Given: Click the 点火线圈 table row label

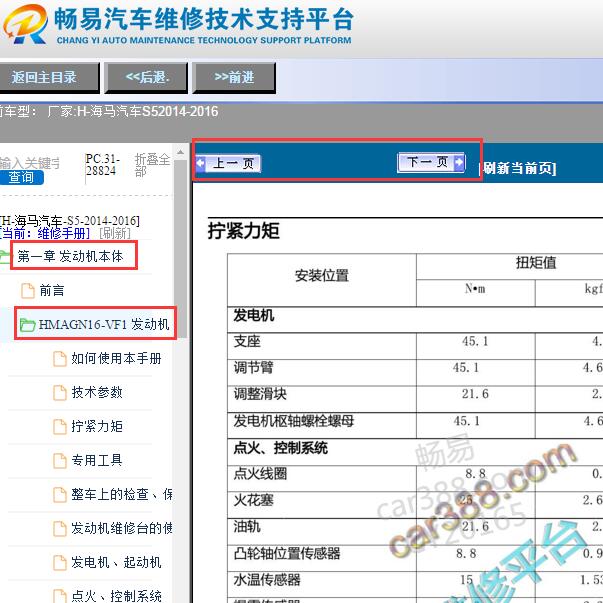Looking at the screenshot, I should (x=260, y=474).
